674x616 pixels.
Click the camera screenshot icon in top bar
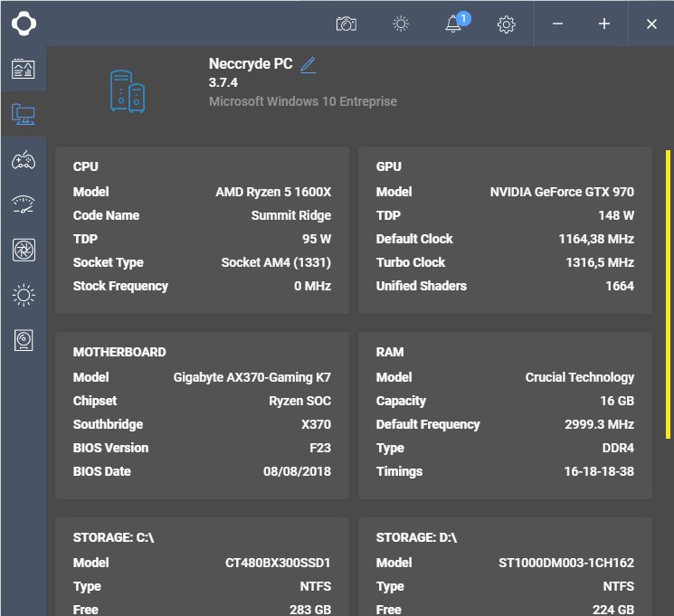point(346,24)
